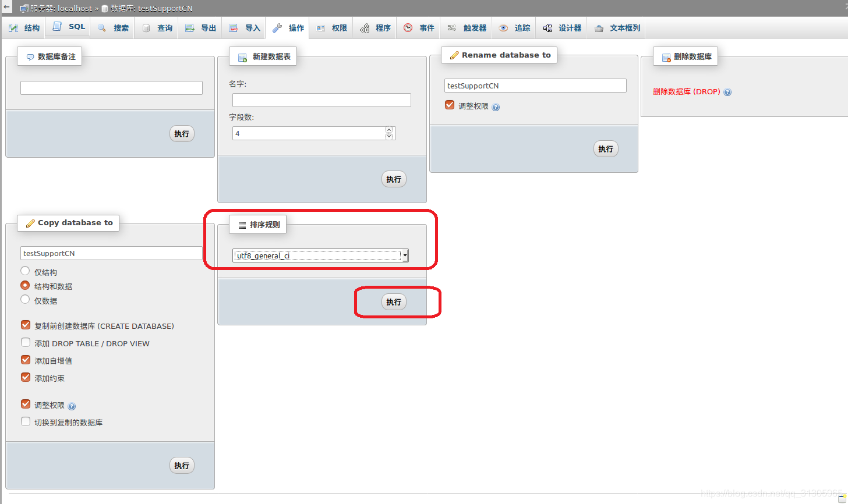
Task: Enable 添加 DROP TABLE / DROP VIEW checkbox
Action: pyautogui.click(x=26, y=342)
